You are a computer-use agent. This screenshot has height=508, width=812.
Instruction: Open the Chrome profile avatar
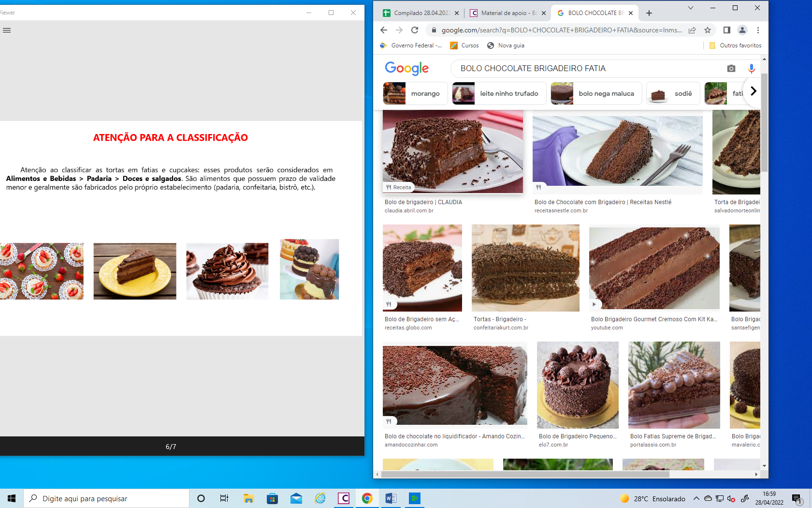click(x=742, y=30)
